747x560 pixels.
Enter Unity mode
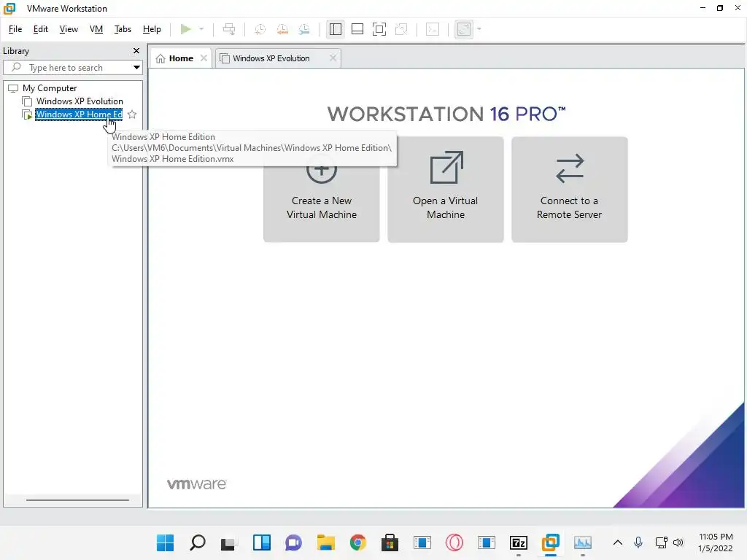click(402, 29)
